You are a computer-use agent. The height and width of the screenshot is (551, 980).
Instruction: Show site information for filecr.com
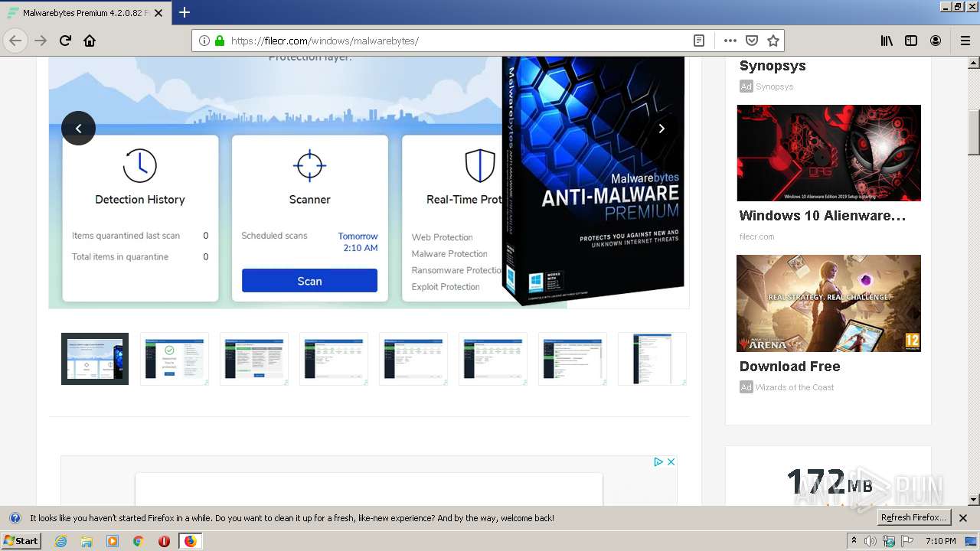(x=204, y=41)
